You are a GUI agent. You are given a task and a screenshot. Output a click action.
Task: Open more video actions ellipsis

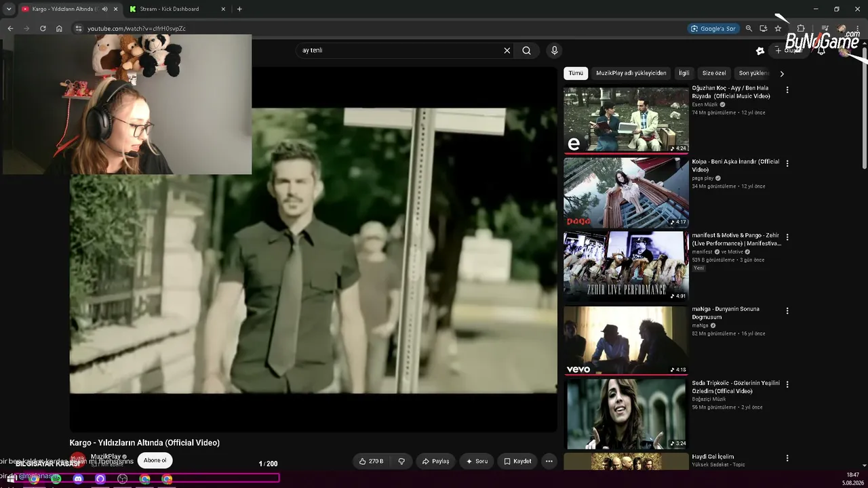tap(549, 461)
